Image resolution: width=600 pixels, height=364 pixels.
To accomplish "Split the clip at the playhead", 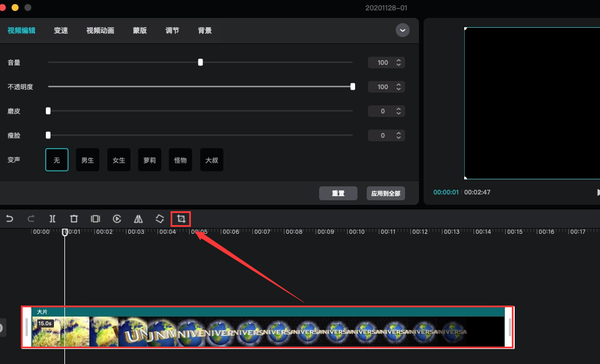I will coord(52,219).
